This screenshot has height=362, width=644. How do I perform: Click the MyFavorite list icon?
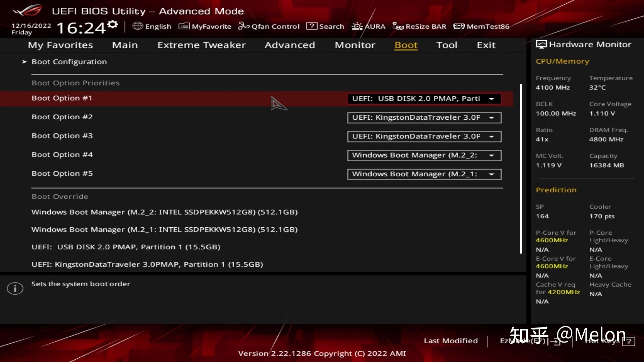(x=184, y=26)
